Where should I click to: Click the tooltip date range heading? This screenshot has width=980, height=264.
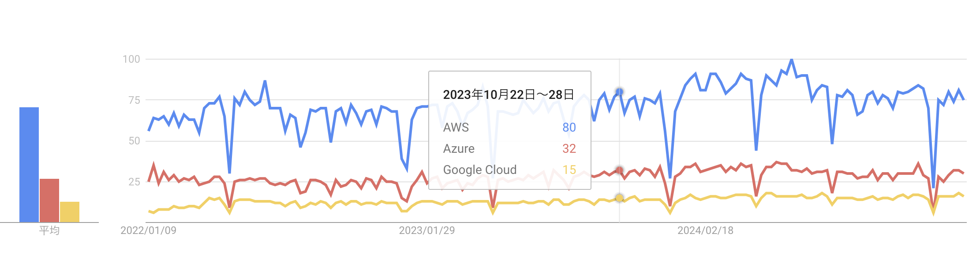(509, 95)
